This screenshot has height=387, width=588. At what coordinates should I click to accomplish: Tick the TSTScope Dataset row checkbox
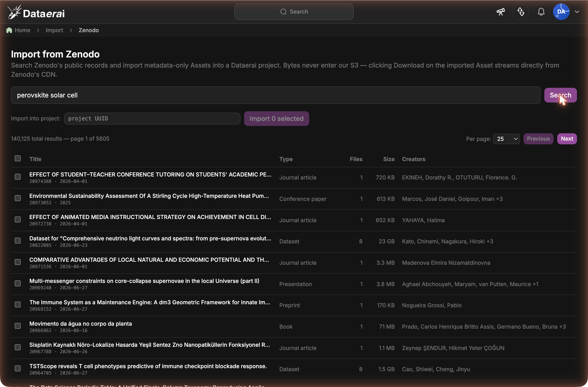pos(17,368)
